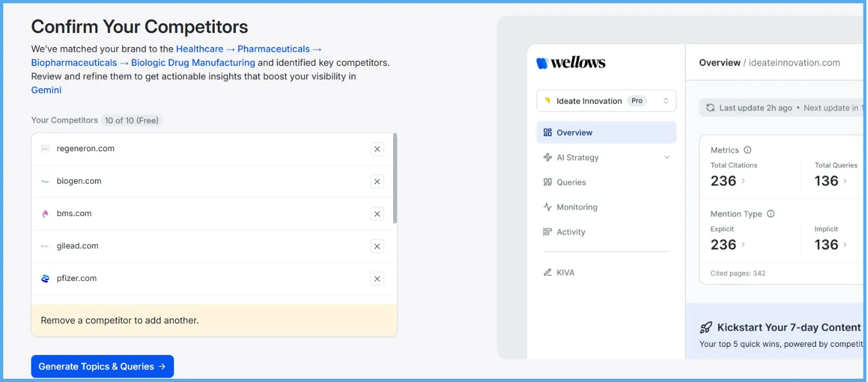
Task: Open the Healthcare category link
Action: tap(200, 49)
